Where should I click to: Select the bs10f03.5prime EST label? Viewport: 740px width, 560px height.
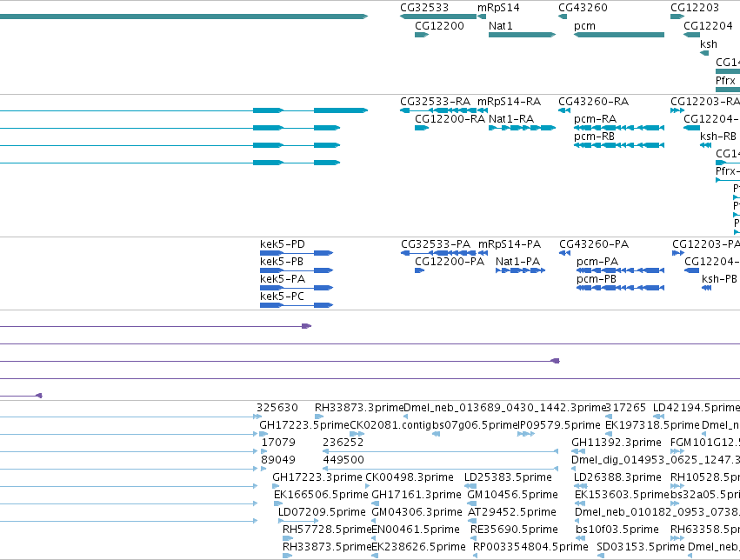click(x=617, y=530)
